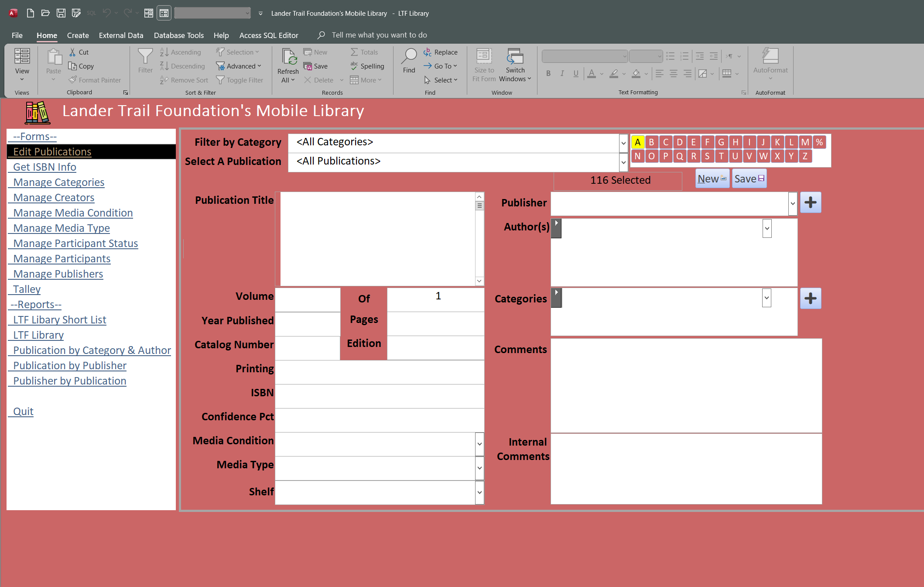924x587 pixels.
Task: Click the Spelling check icon
Action: point(354,66)
